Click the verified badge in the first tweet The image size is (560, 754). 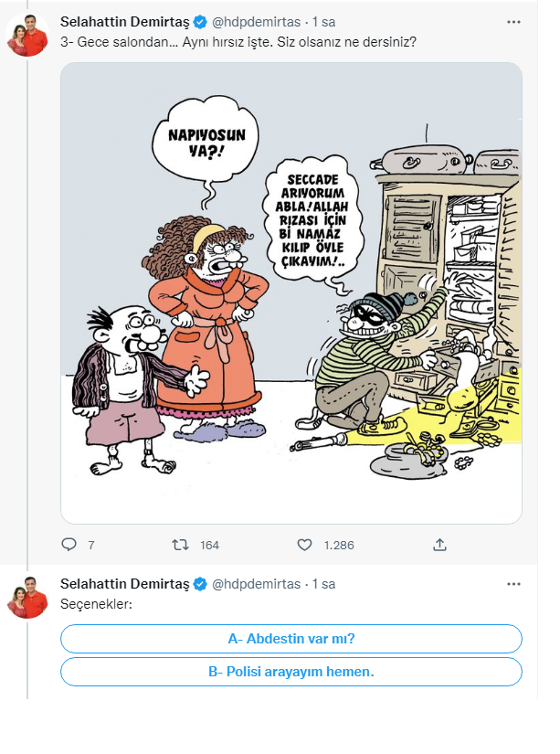[x=197, y=20]
